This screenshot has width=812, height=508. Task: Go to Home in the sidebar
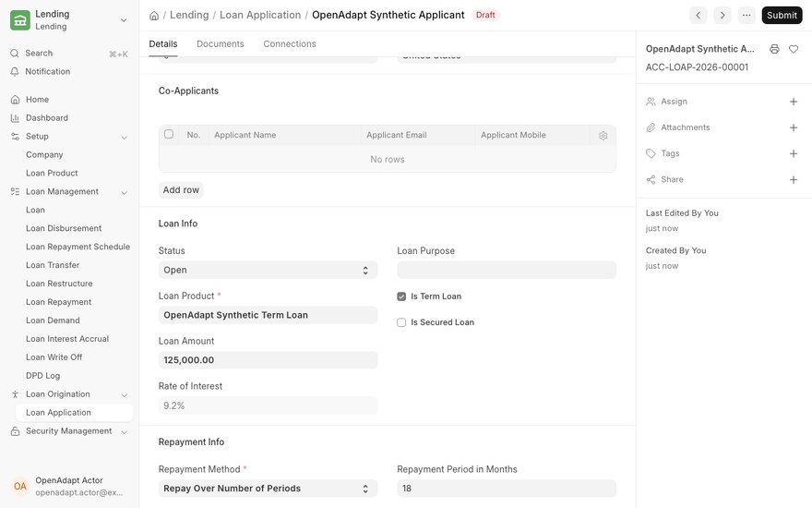tap(37, 100)
